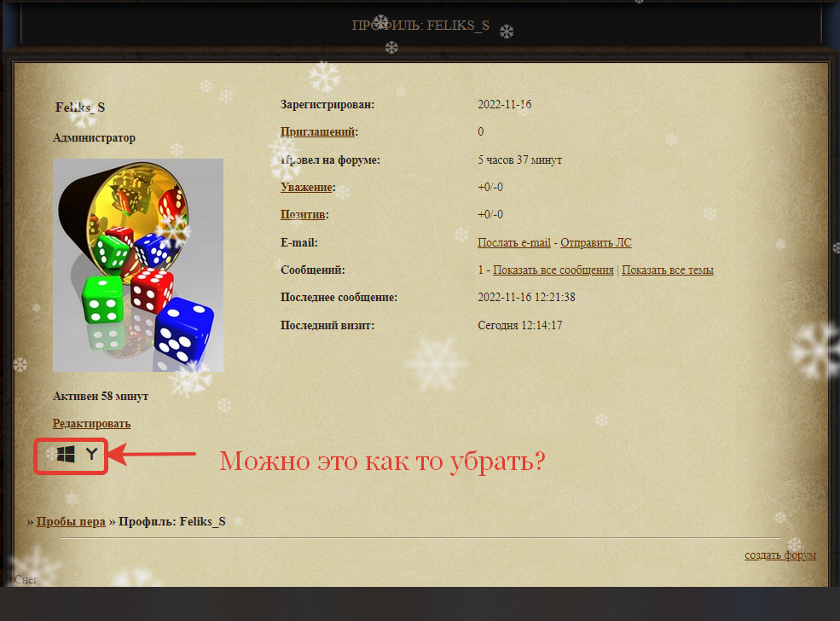The width and height of the screenshot is (840, 621).
Task: Click the 'Сегодня 12:14:17' last visit value
Action: pyautogui.click(x=519, y=325)
